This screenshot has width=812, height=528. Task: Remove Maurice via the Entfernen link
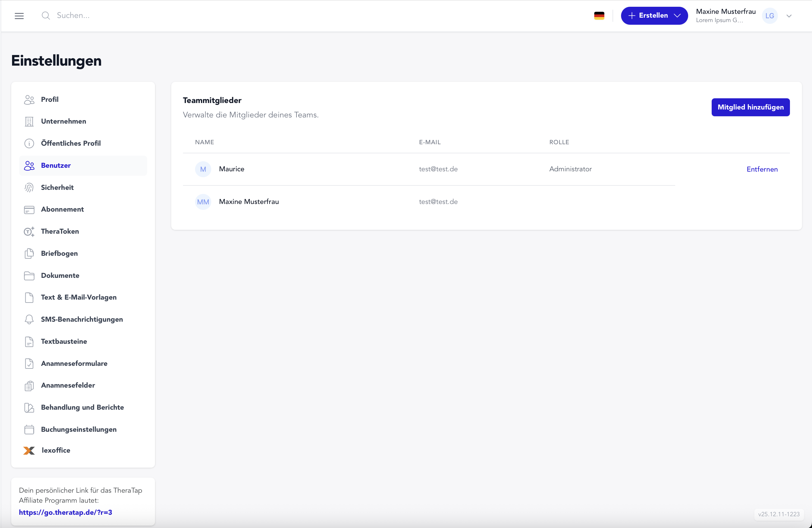tap(762, 169)
